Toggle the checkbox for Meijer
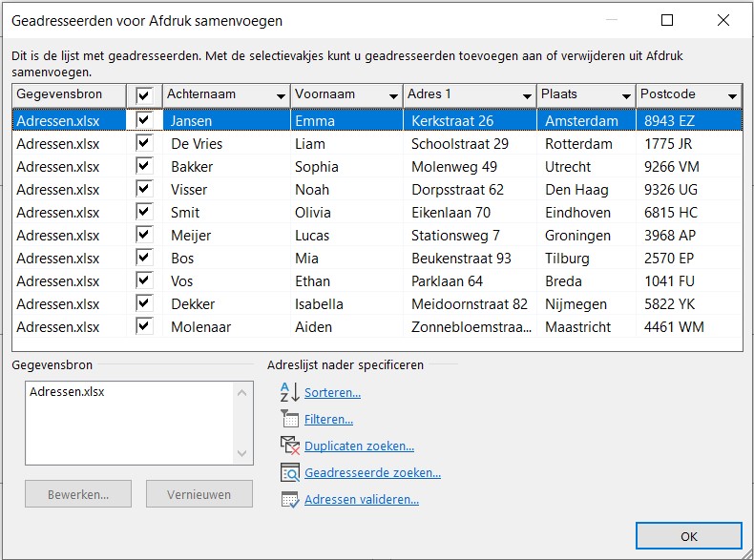The height and width of the screenshot is (560, 754). click(144, 235)
